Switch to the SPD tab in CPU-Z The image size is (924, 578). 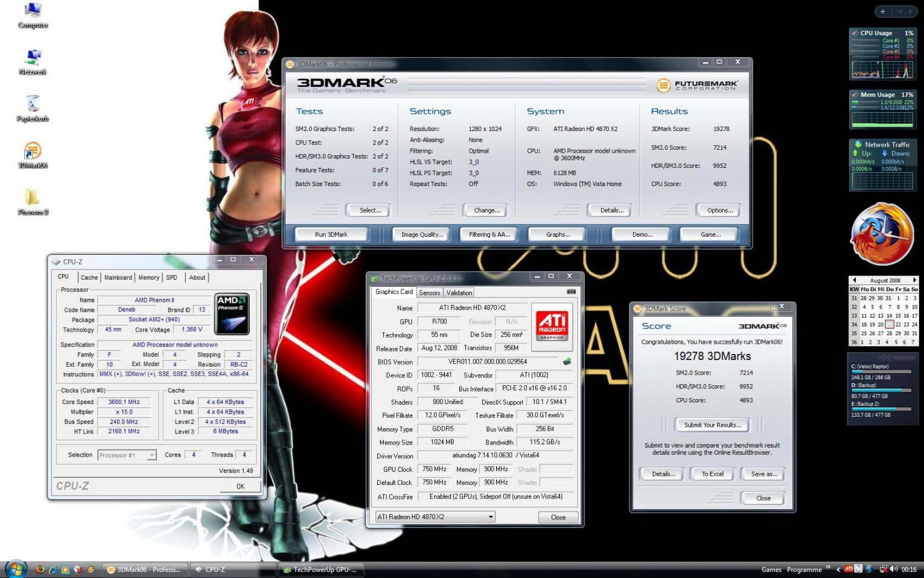click(x=172, y=278)
